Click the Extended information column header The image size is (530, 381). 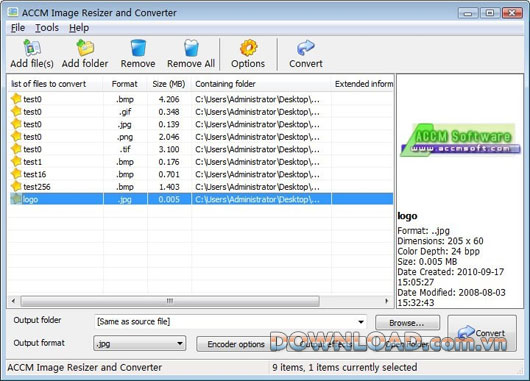click(362, 84)
